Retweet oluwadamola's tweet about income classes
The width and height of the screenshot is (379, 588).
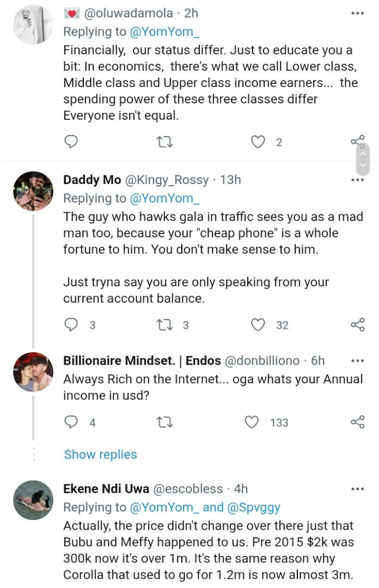pos(164,142)
